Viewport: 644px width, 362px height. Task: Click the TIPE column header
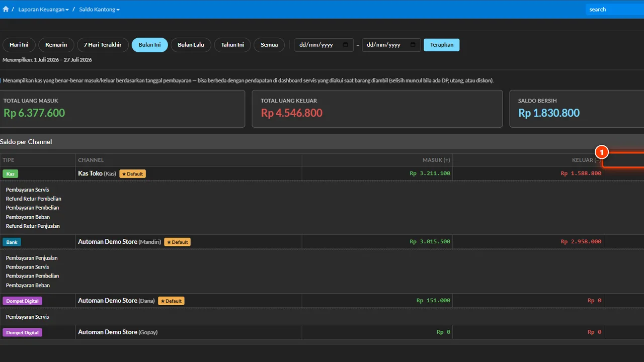tap(38, 160)
